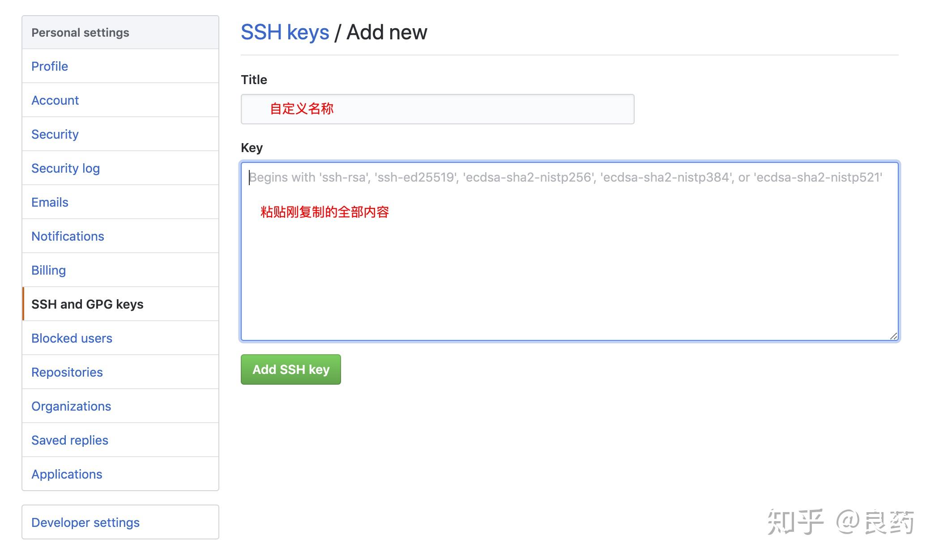Open the Emails settings section
This screenshot has height=560, width=939.
[x=49, y=202]
